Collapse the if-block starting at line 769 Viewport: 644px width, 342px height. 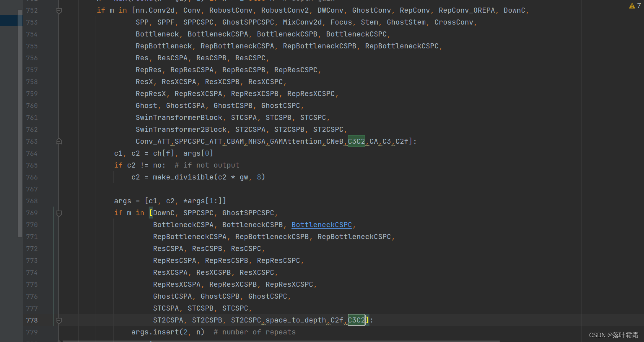[x=59, y=213]
